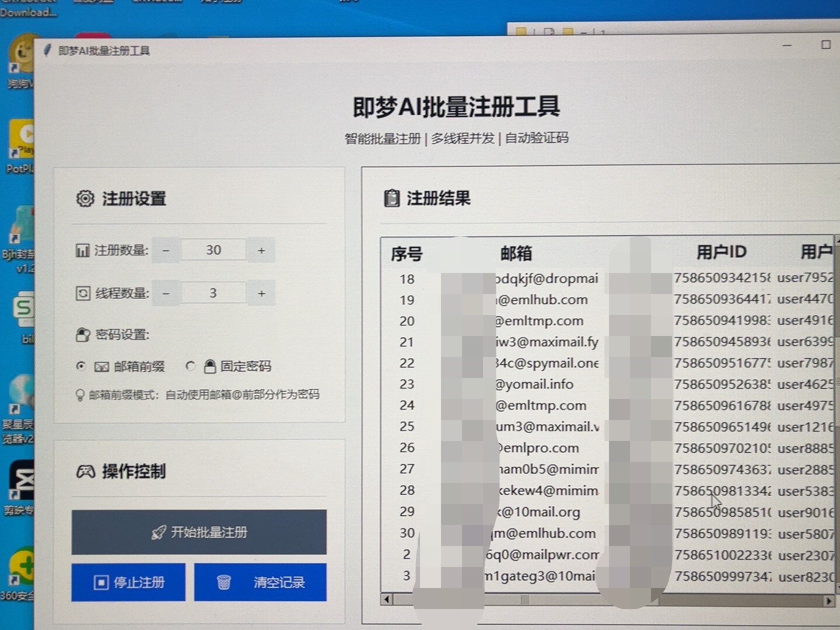Click the 注册结果 section heading
This screenshot has width=840, height=630.
(438, 198)
